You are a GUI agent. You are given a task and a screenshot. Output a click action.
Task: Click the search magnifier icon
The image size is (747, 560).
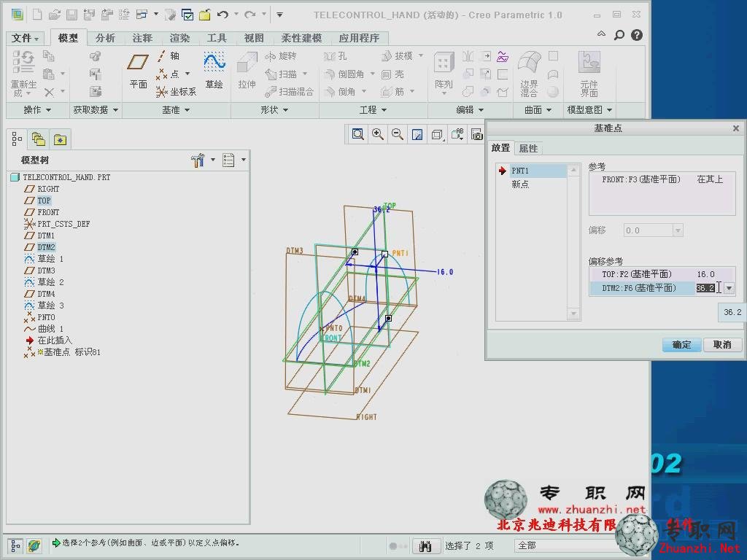coord(619,35)
